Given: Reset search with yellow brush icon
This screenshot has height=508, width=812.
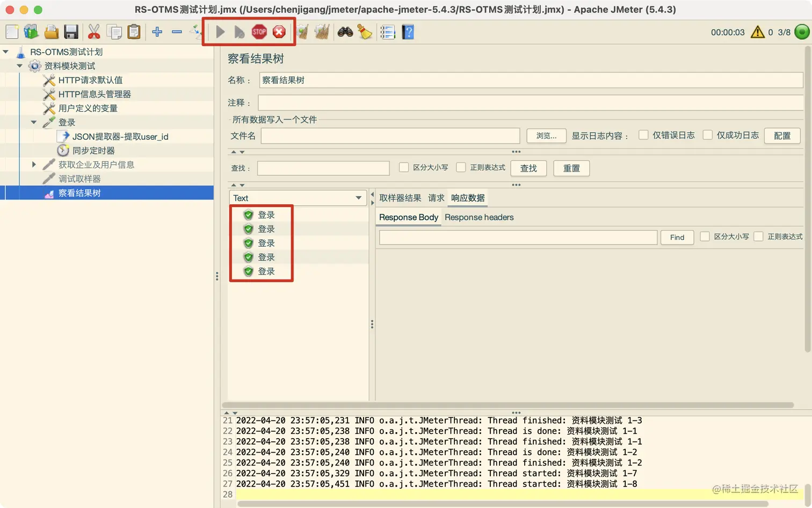Looking at the screenshot, I should [365, 32].
